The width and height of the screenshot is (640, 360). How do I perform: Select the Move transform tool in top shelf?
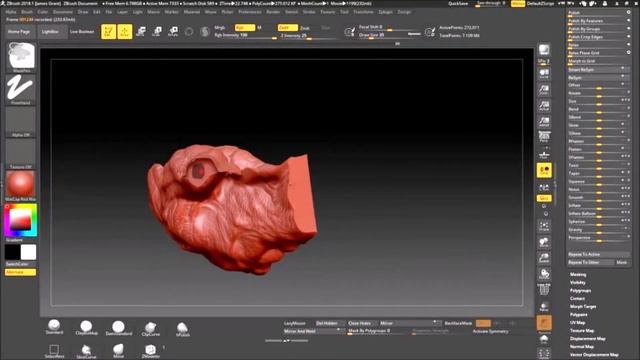pos(141,31)
